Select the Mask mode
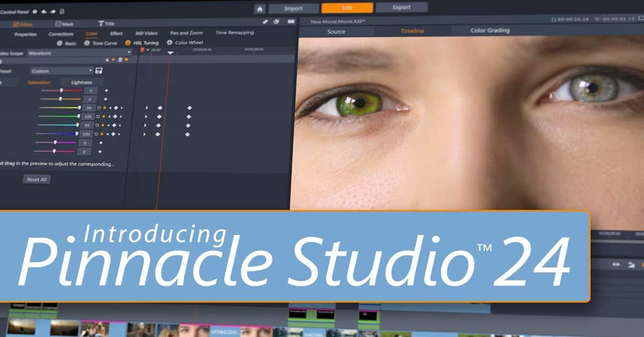 coord(65,24)
